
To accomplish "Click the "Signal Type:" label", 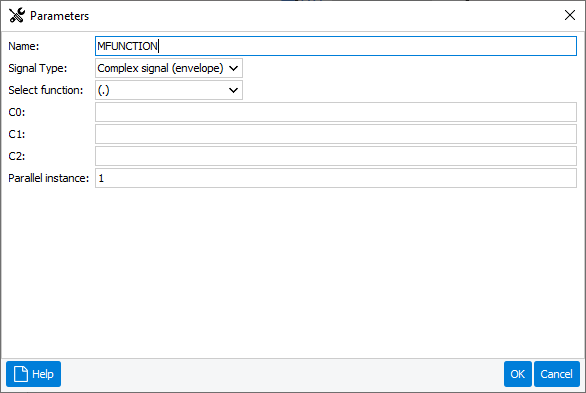I will click(38, 68).
